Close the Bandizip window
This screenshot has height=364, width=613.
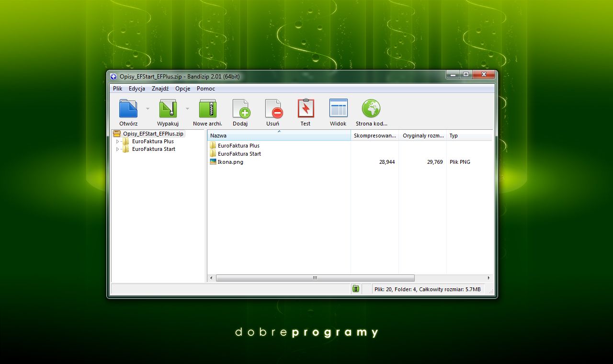(484, 75)
